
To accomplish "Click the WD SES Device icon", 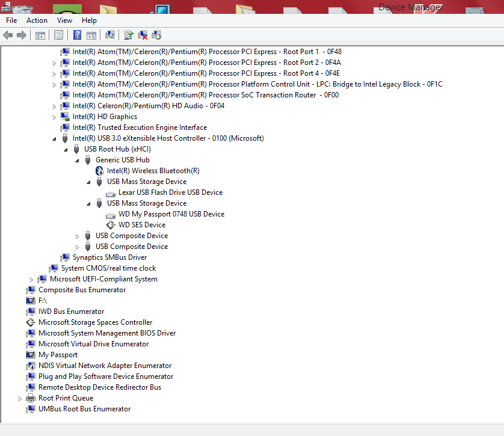I will (x=111, y=225).
